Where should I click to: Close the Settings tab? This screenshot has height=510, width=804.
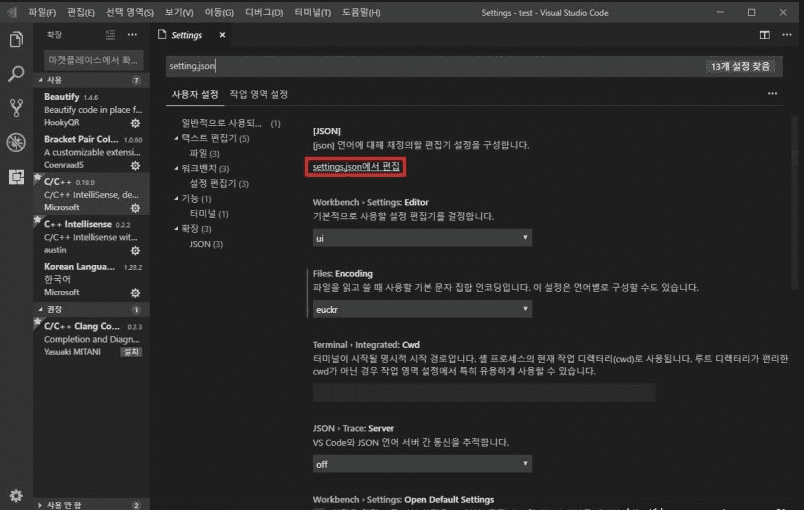222,35
